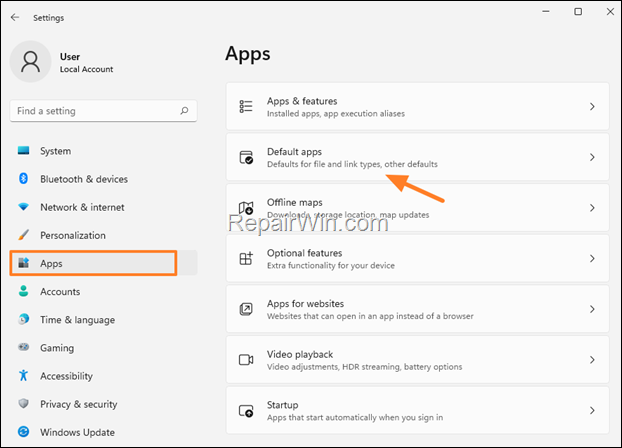Click the Optional features grid icon

click(246, 258)
